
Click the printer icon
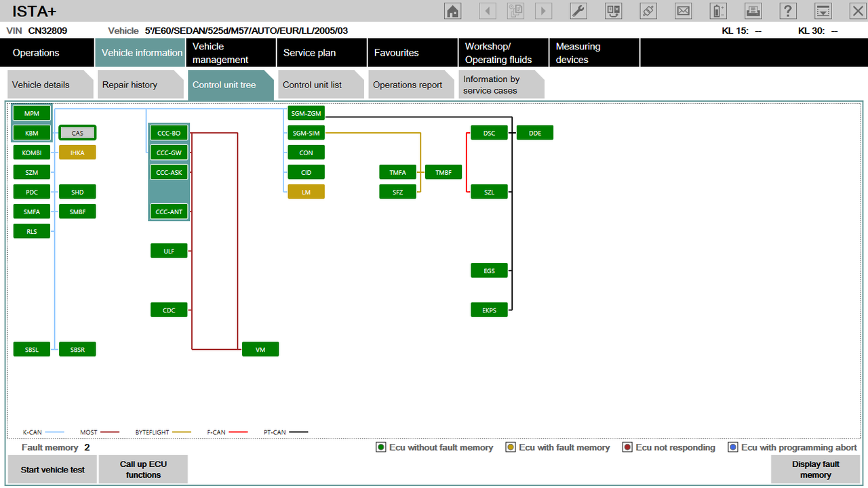753,10
